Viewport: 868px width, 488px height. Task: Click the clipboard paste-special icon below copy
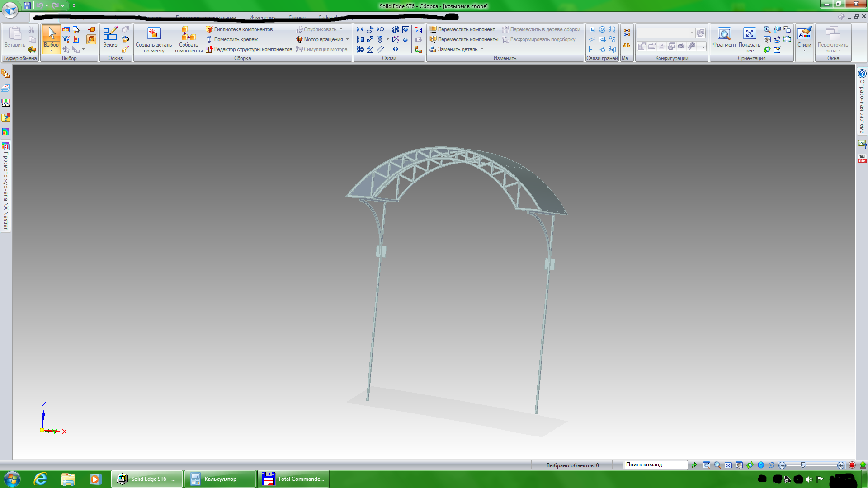click(x=32, y=49)
